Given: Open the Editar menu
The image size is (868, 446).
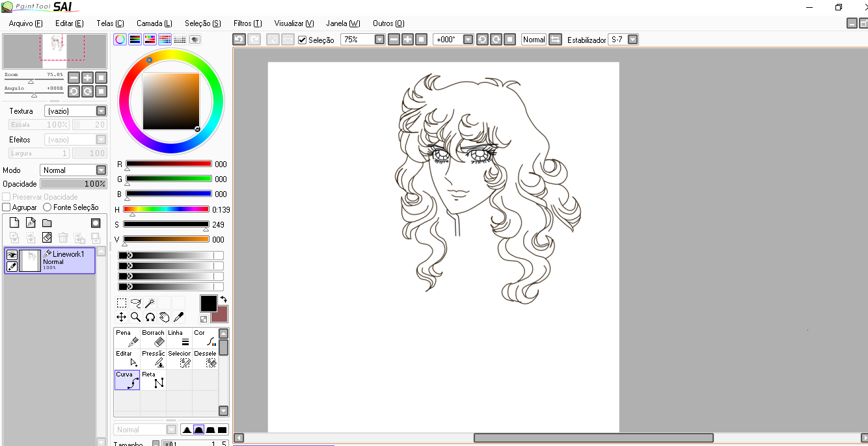Looking at the screenshot, I should [70, 23].
